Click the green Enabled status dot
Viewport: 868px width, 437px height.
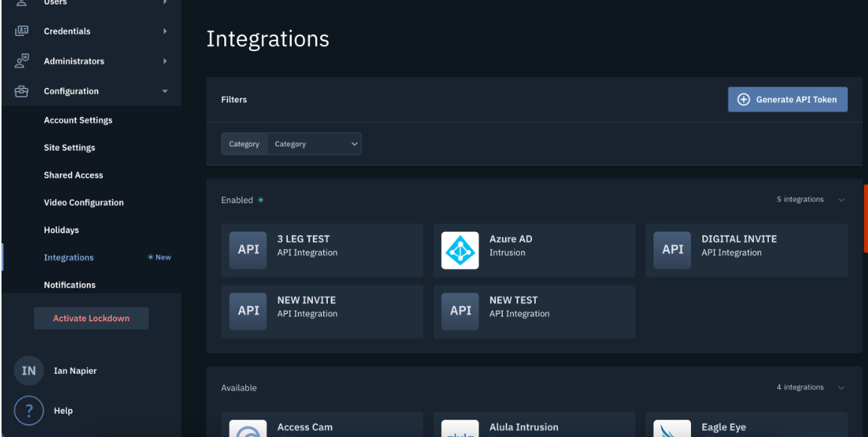(x=261, y=200)
